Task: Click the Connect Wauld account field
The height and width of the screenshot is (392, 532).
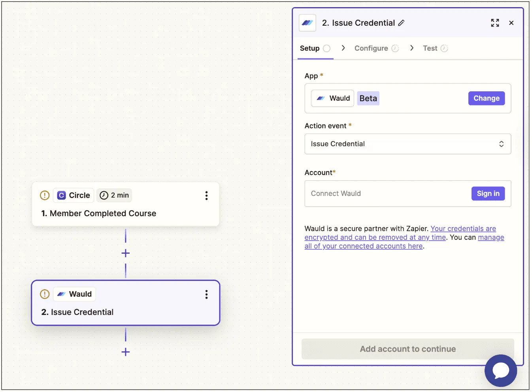Action: [407, 194]
